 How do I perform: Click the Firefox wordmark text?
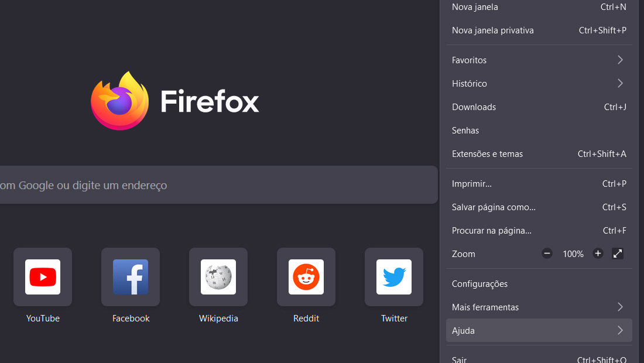click(x=210, y=101)
